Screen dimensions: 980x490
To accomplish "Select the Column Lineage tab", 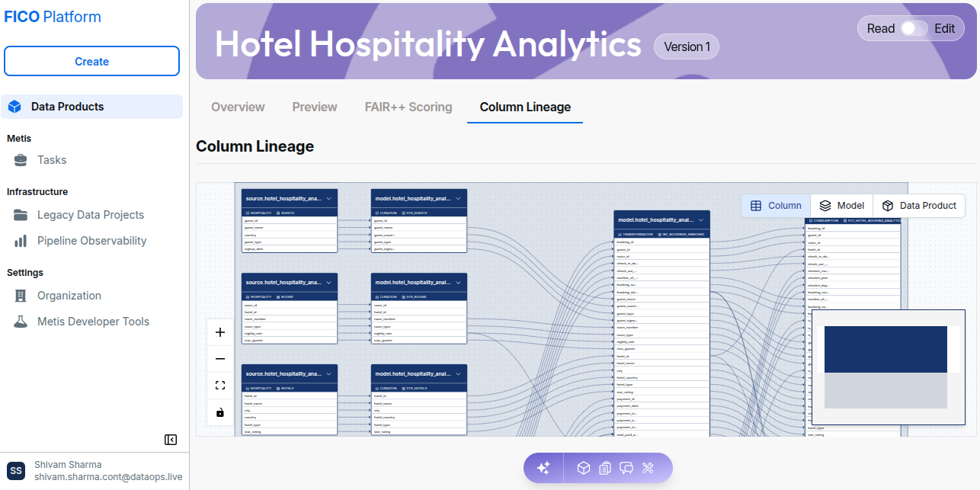I will (x=525, y=107).
